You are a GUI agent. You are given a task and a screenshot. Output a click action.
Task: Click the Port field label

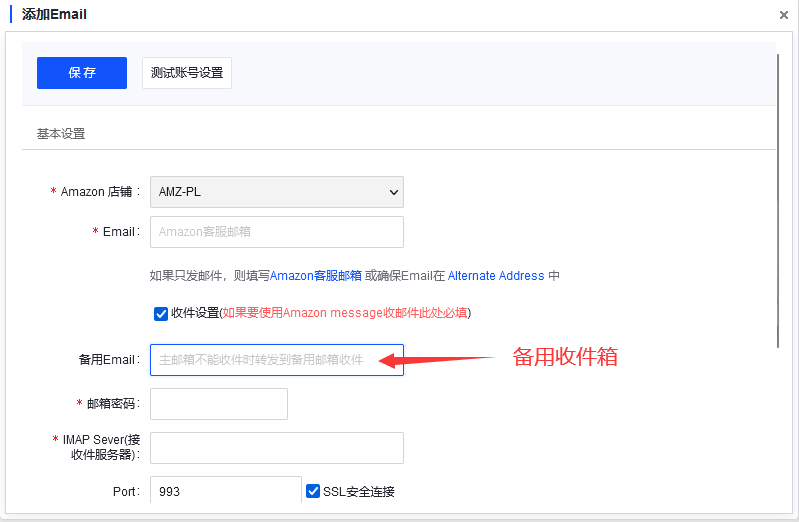click(126, 491)
